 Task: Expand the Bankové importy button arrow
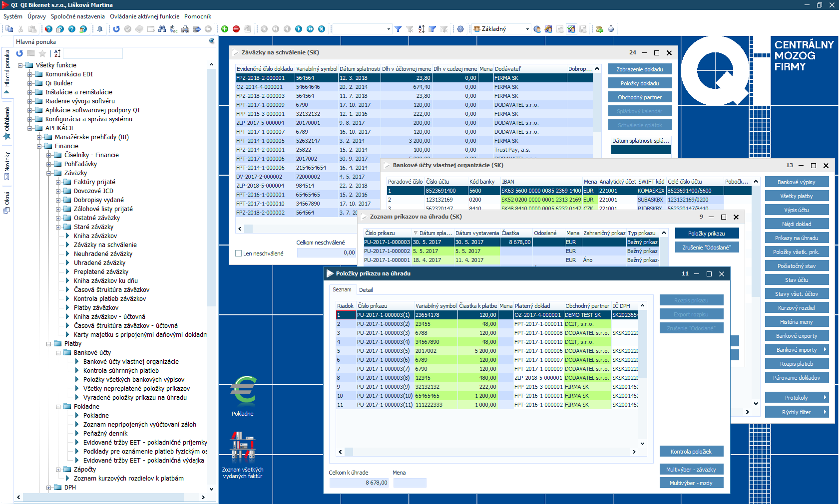tap(825, 350)
